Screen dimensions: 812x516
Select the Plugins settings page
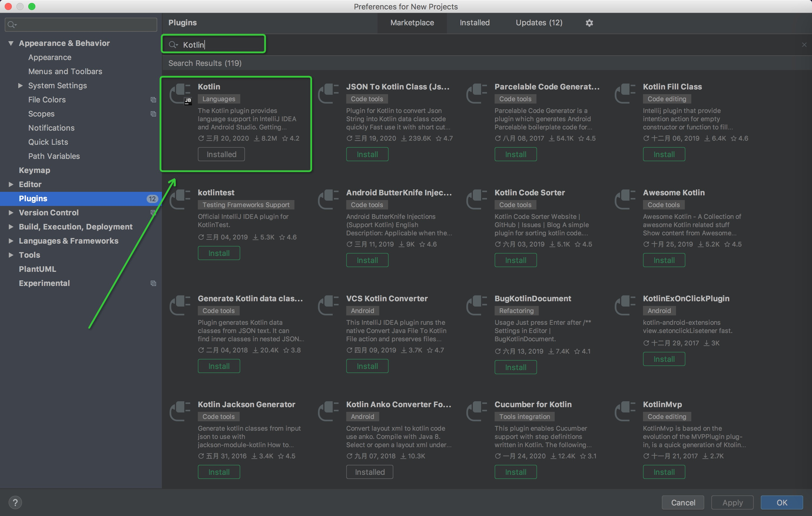81,199
